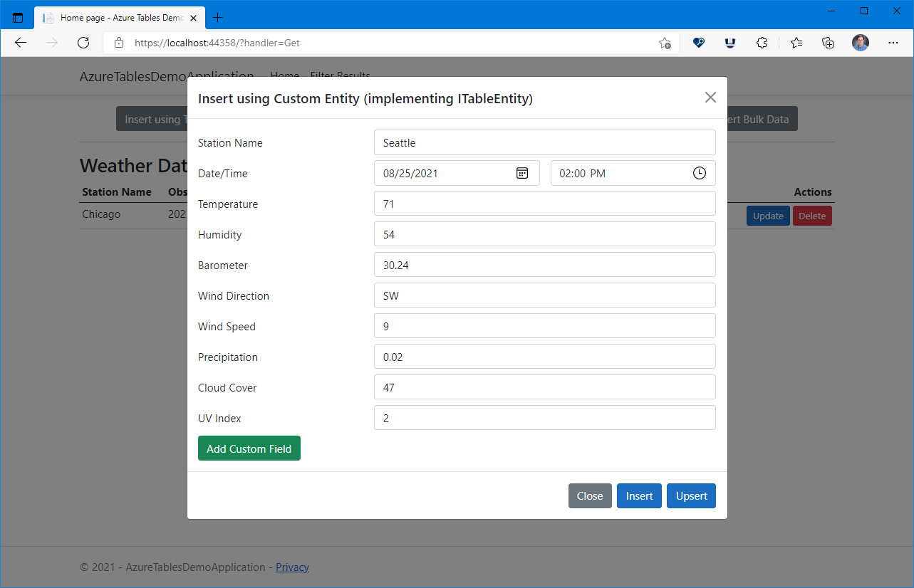Open a new browser tab
This screenshot has width=914, height=588.
218,18
